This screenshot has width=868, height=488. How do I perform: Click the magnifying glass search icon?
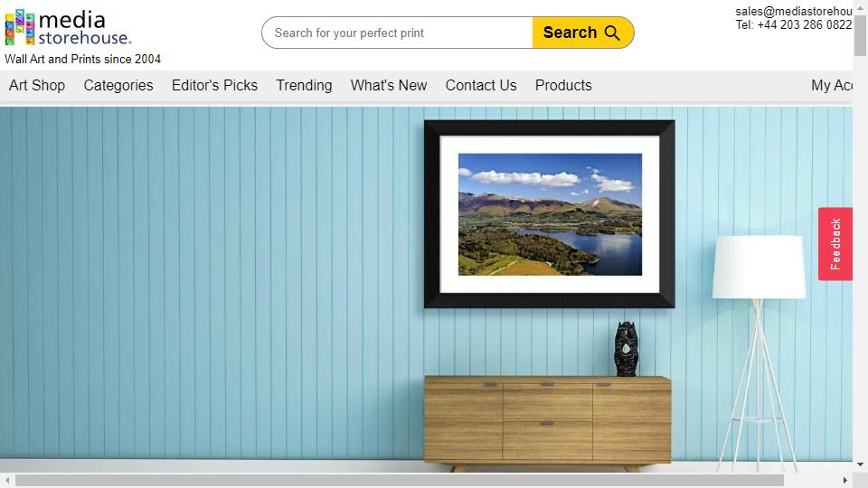click(612, 33)
